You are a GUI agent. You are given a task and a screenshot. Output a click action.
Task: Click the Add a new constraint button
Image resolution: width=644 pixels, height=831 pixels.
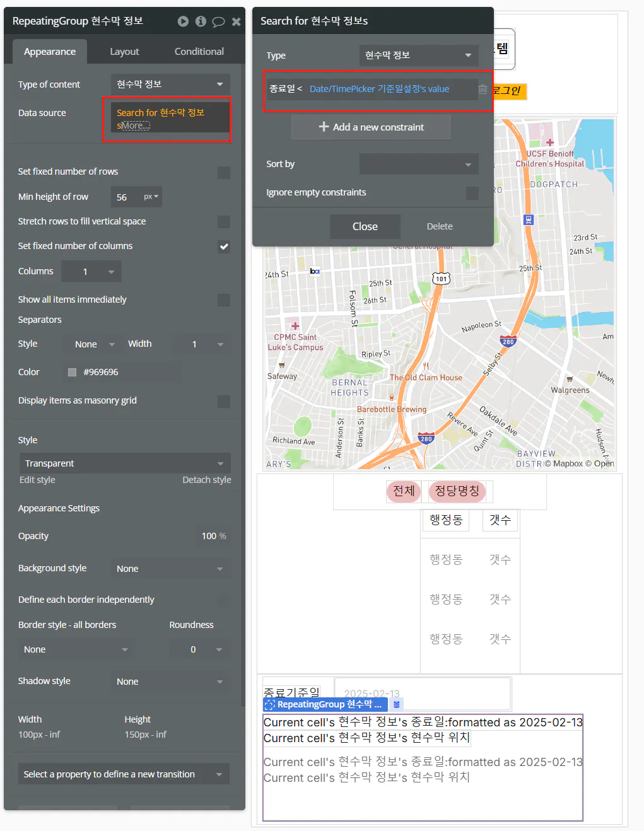coord(371,127)
